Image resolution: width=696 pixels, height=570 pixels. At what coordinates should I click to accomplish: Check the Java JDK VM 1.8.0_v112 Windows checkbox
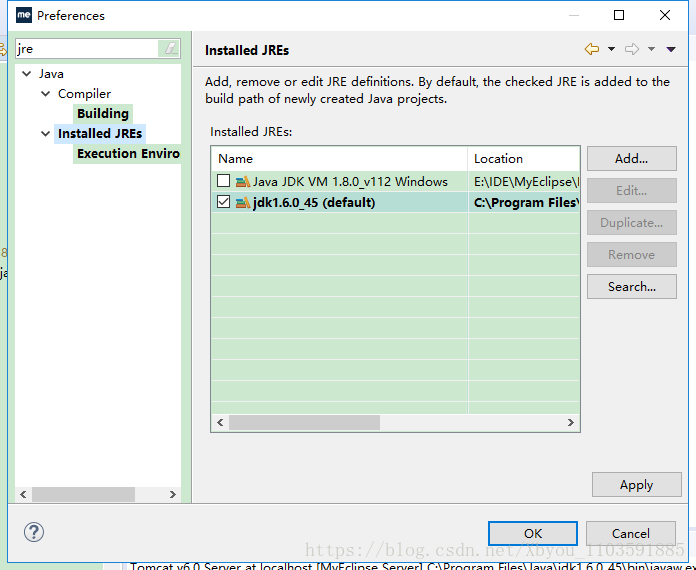tap(223, 181)
